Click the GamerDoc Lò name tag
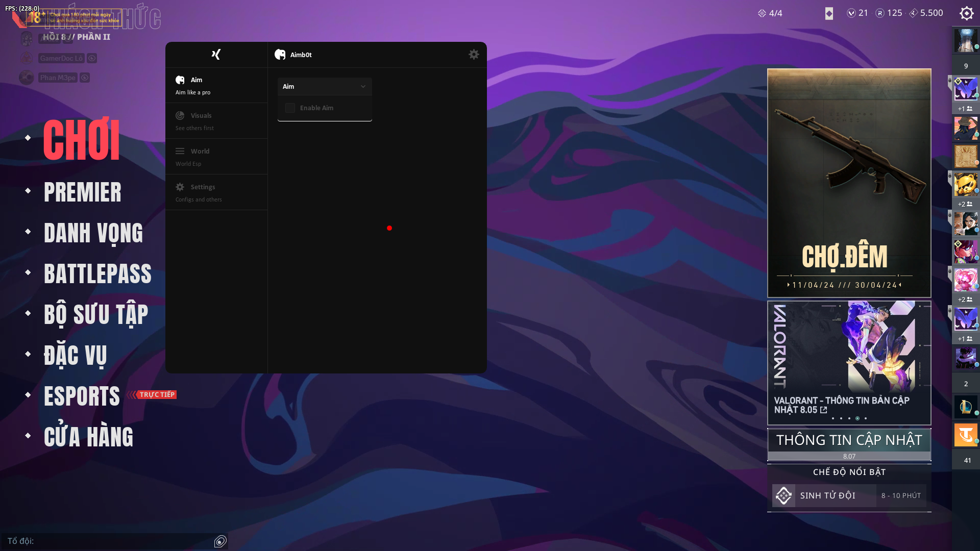 click(x=61, y=58)
